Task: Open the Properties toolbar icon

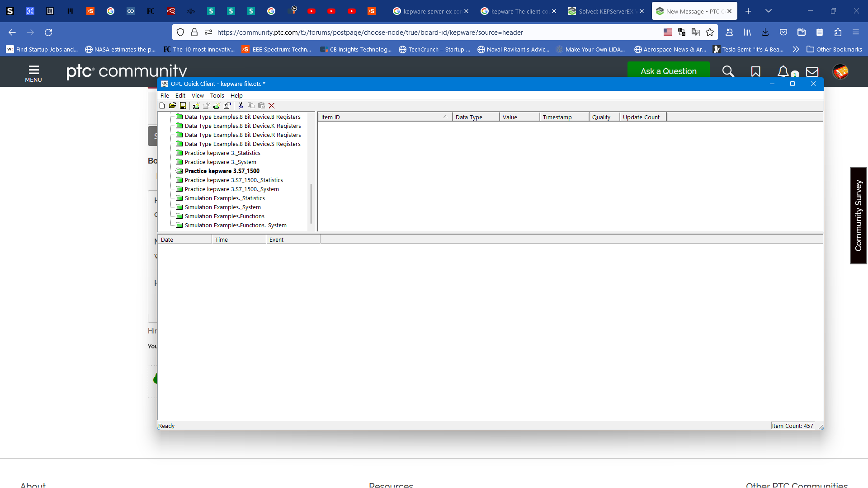Action: coord(227,106)
